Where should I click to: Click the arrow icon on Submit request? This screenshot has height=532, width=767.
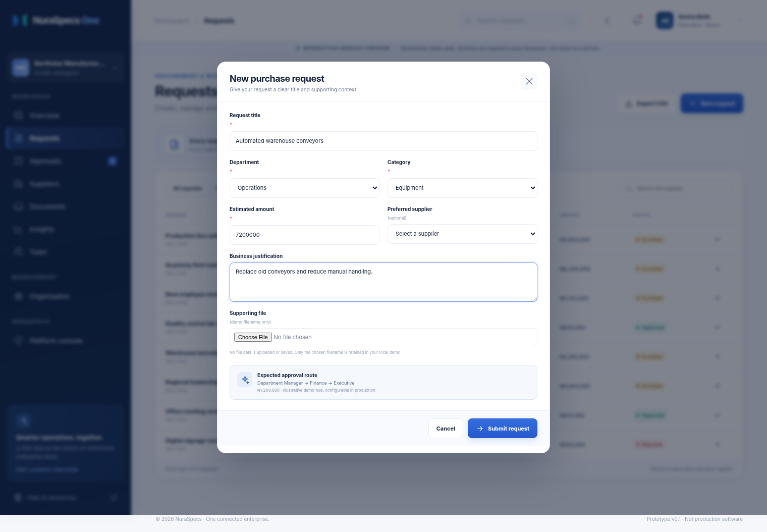click(480, 429)
